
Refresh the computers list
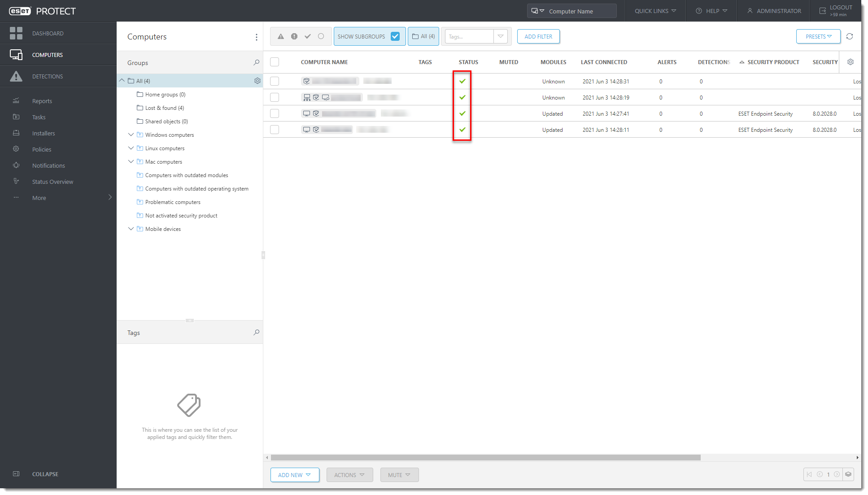850,36
